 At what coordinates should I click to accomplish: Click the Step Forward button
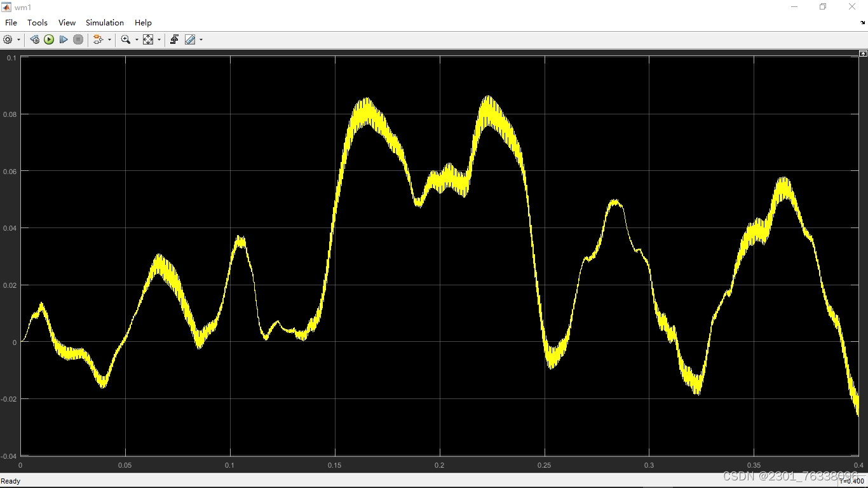tap(64, 39)
